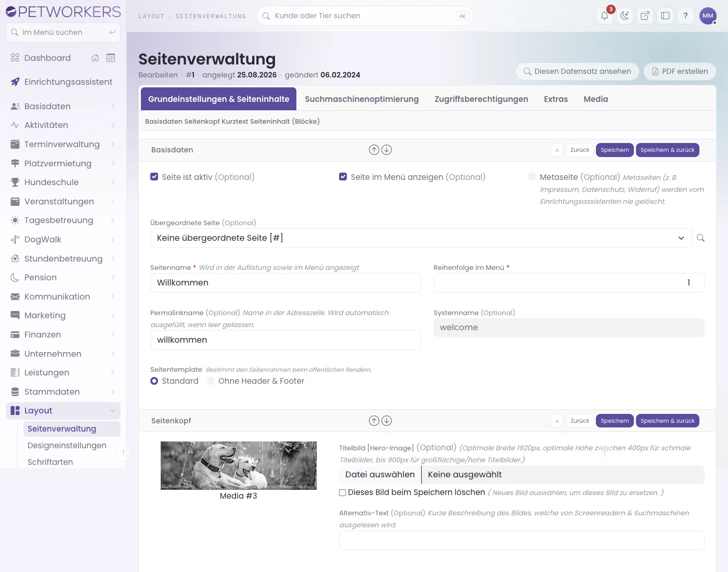728x572 pixels.
Task: Click the PDF erstellen button
Action: coord(680,71)
